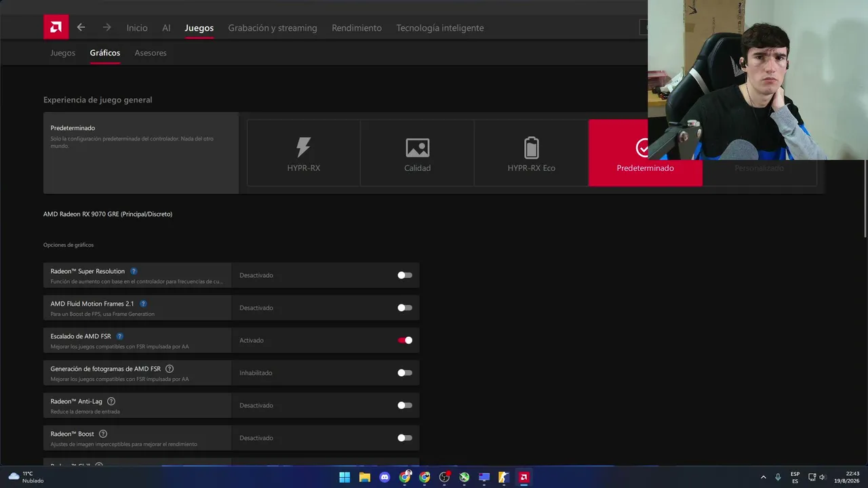Open Discord from the taskbar
This screenshot has height=488, width=868.
[384, 477]
